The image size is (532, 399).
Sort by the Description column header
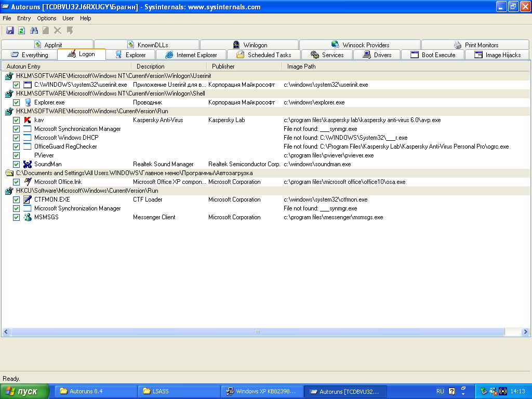tap(169, 66)
